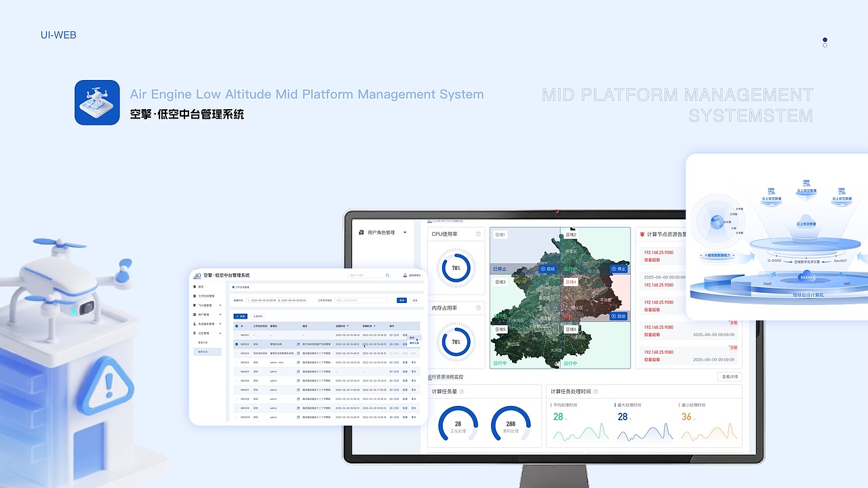
Task: Click help icon beside 内存占用率
Action: 478,308
